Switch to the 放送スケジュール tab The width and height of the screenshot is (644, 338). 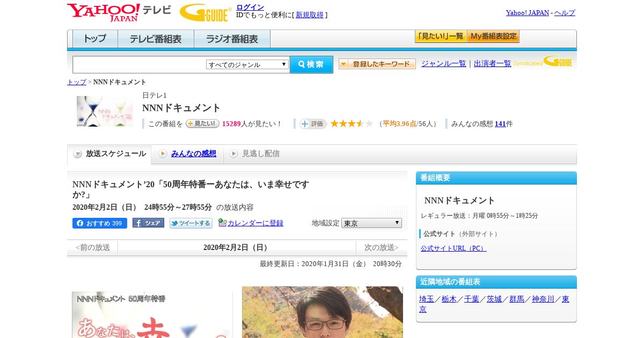coord(109,154)
